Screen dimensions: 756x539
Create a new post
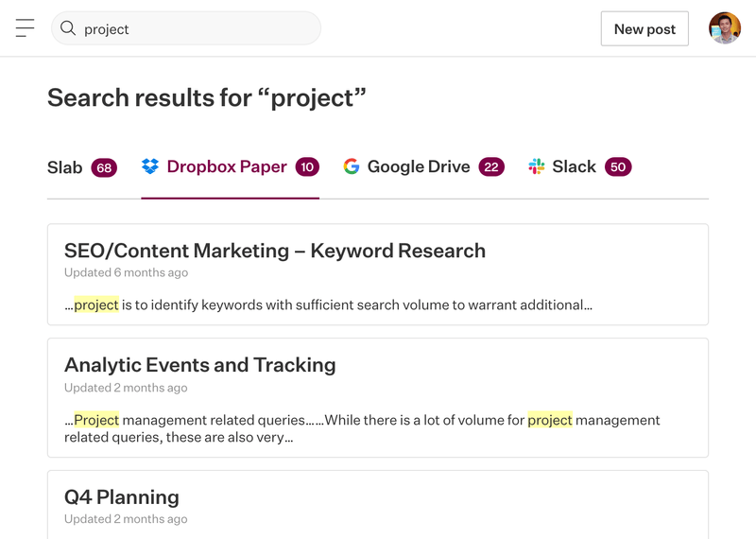point(644,28)
